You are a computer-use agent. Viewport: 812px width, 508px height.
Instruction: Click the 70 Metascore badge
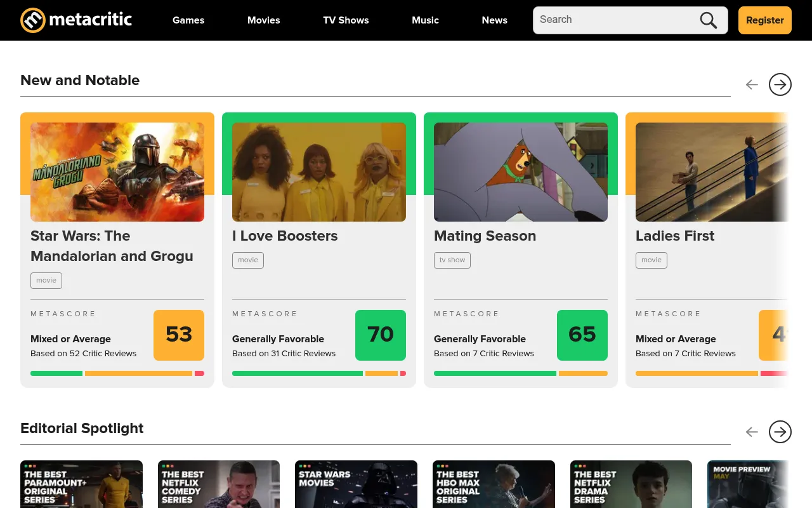pos(381,335)
